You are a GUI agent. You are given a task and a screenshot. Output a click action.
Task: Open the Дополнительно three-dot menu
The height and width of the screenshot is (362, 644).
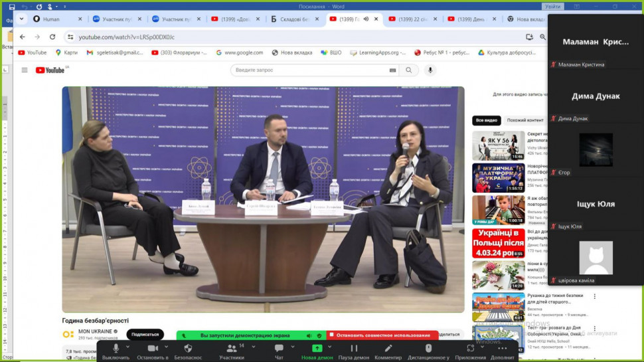tap(503, 352)
